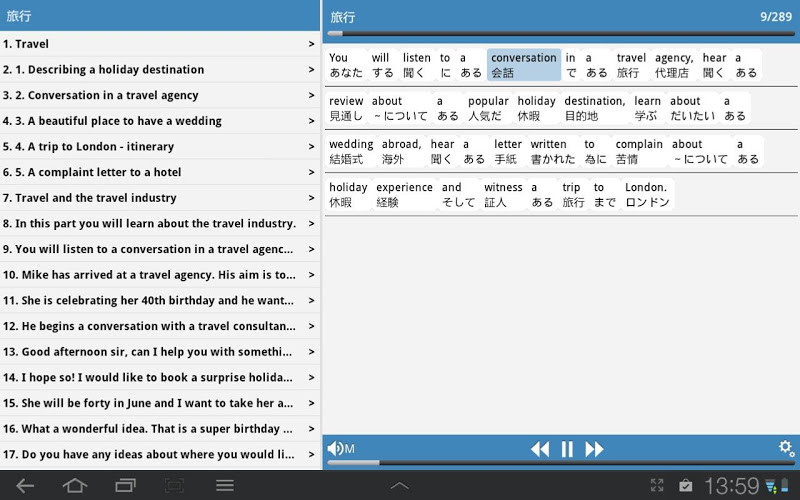Select row 16 'What a wonderful idea'

coord(160,429)
